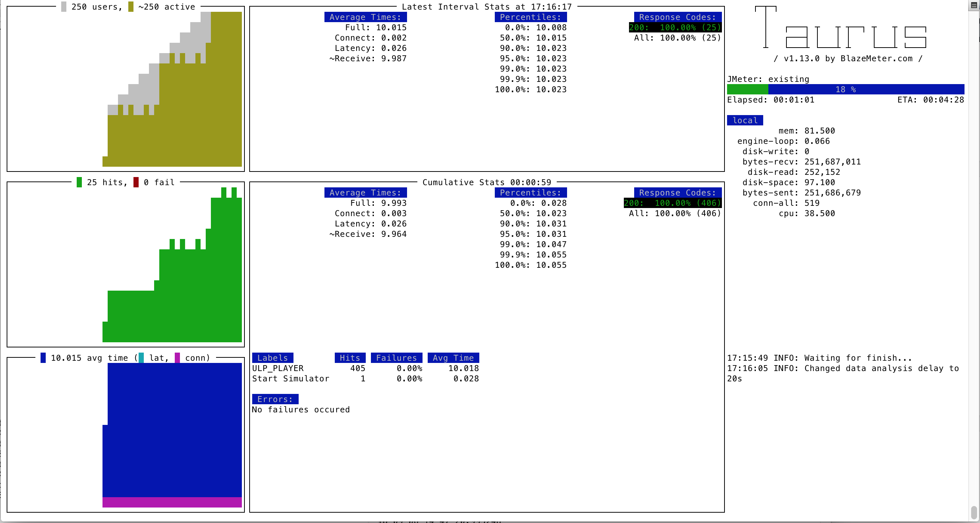980x523 pixels.
Task: Click the Avg Time column header
Action: pyautogui.click(x=453, y=358)
